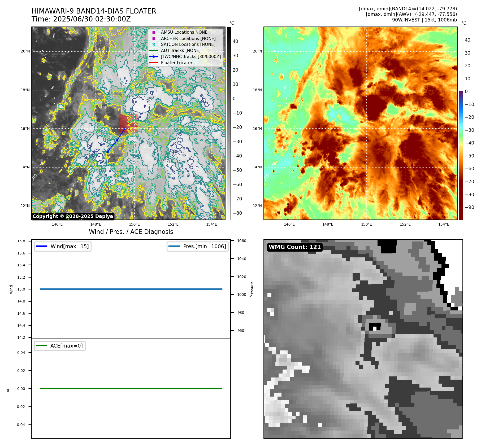Viewport: 481px width, 448px height.
Task: Click the 20°N latitude label on left map
Action: (25, 51)
